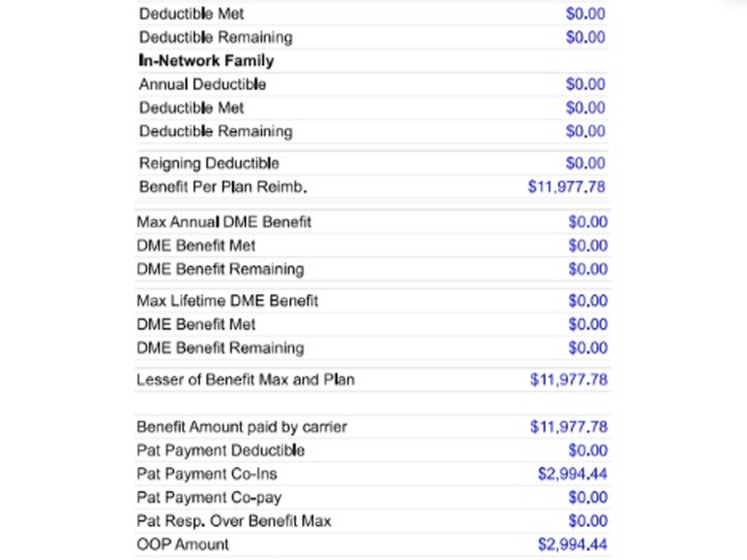
Task: Click the Max Lifetime DME Benefit value
Action: pyautogui.click(x=588, y=301)
